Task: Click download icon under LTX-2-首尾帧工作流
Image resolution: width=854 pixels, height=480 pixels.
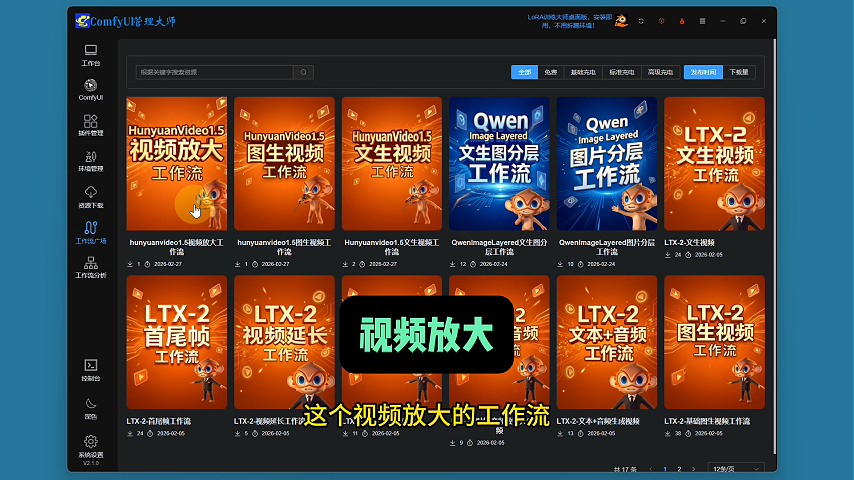Action: point(130,434)
